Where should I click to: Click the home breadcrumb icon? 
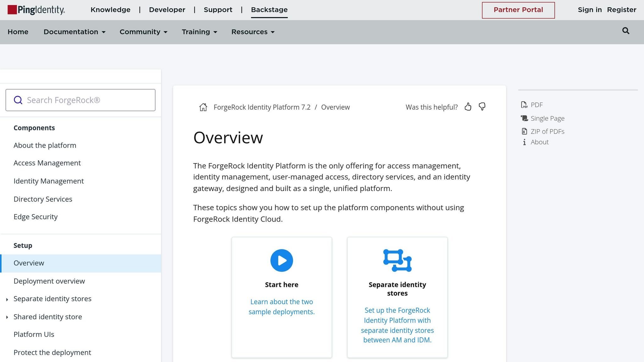pos(203,107)
